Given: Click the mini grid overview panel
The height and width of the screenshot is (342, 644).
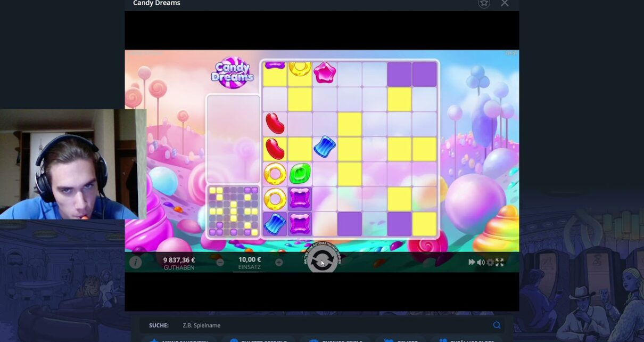Looking at the screenshot, I should (x=233, y=211).
